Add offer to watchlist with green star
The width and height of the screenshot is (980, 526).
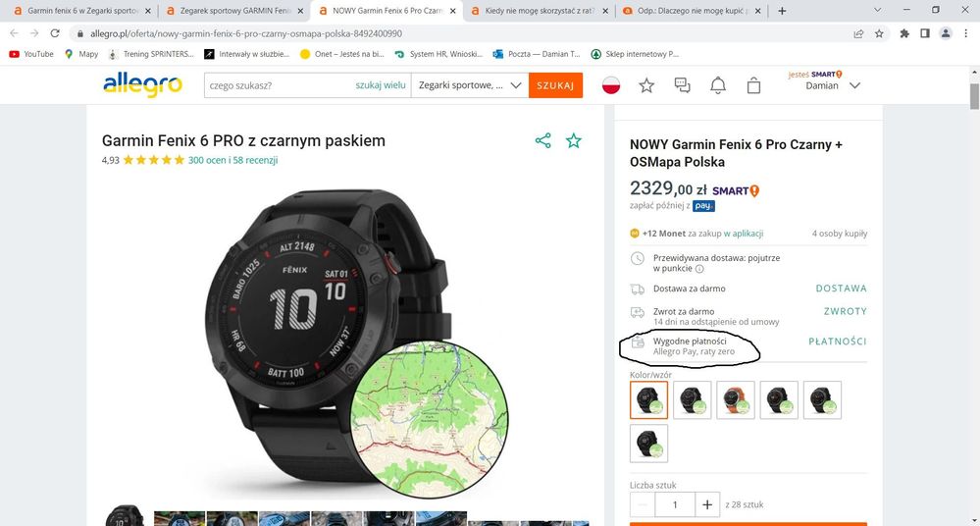573,140
